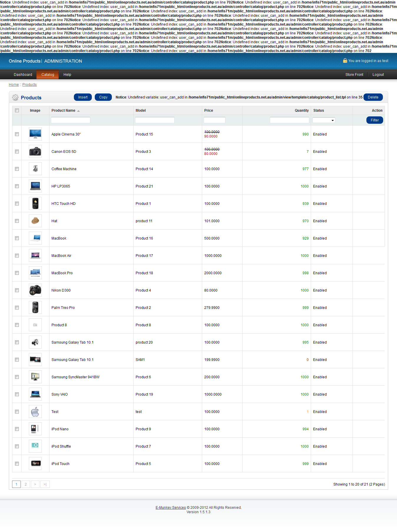Click the 279.9900 price for Palm Treo Pro

tap(212, 308)
